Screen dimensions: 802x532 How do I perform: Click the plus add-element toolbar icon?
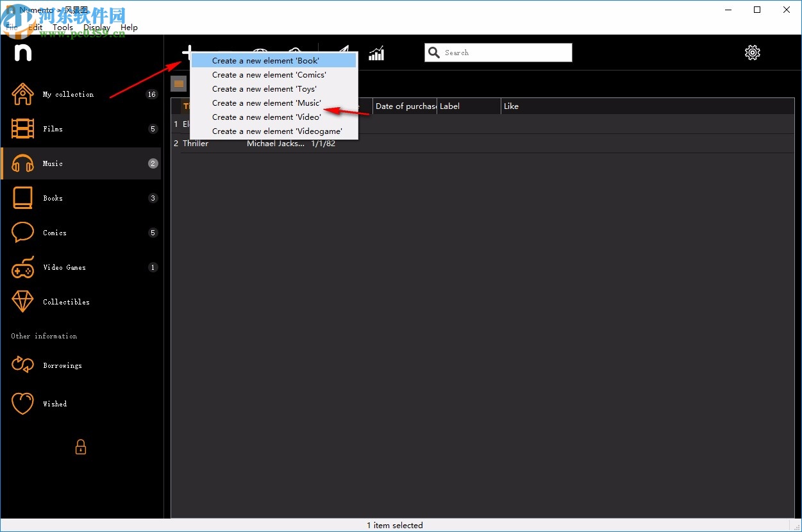pos(187,53)
